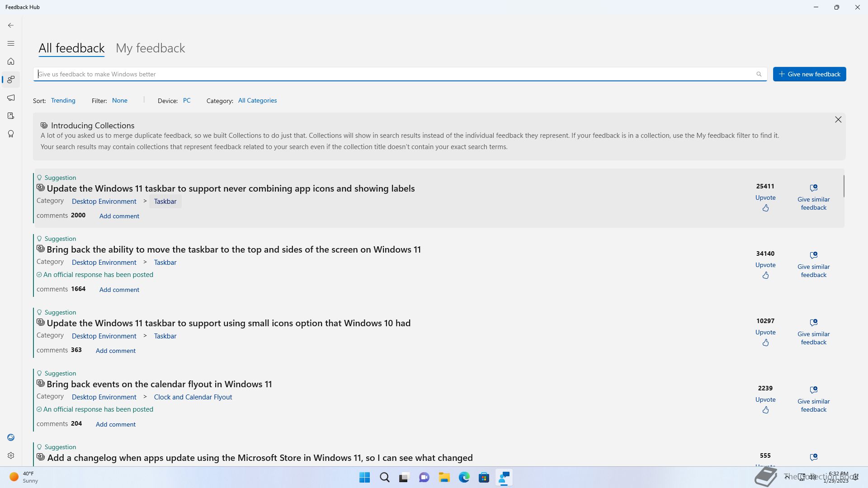Open the Quests icon in sidebar
The width and height of the screenshot is (868, 488).
coord(11,116)
